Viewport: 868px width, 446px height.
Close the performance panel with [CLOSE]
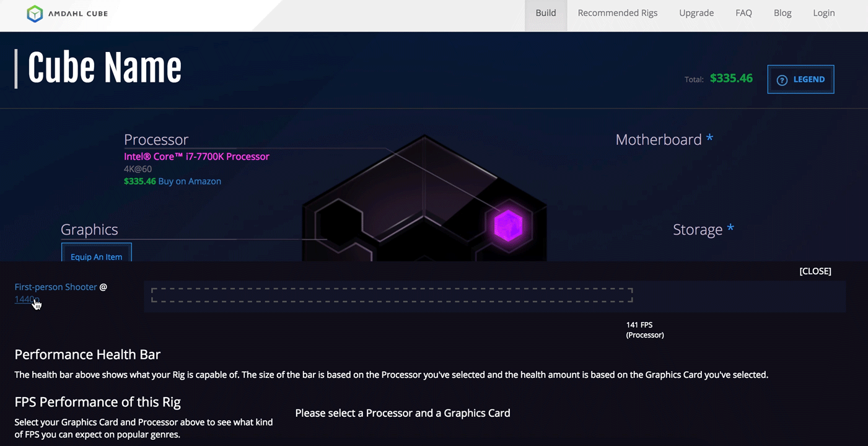click(815, 271)
